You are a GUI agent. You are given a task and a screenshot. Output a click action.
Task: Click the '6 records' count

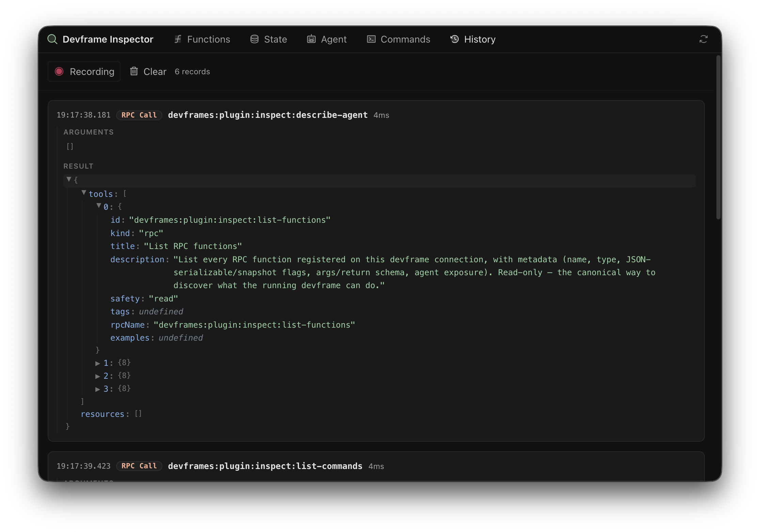192,72
